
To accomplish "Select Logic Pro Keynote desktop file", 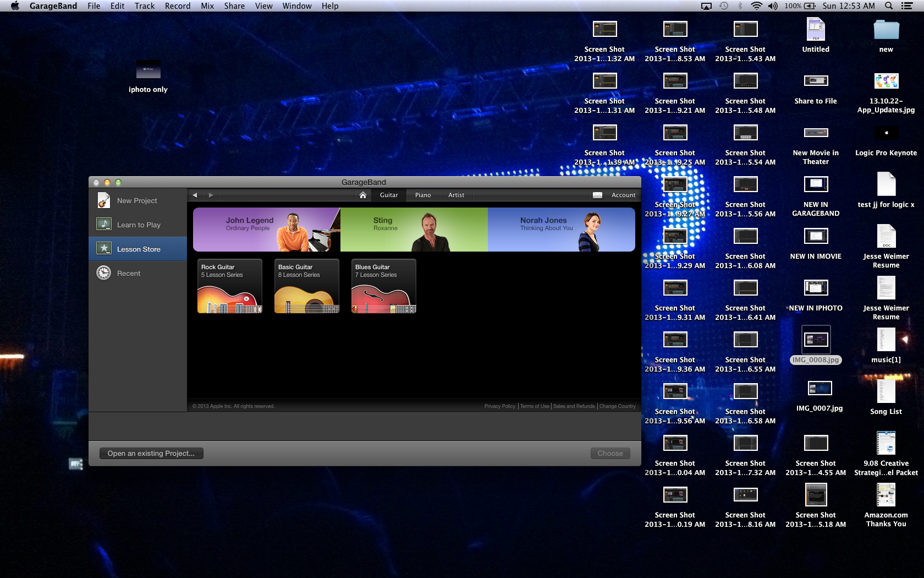I will (886, 140).
